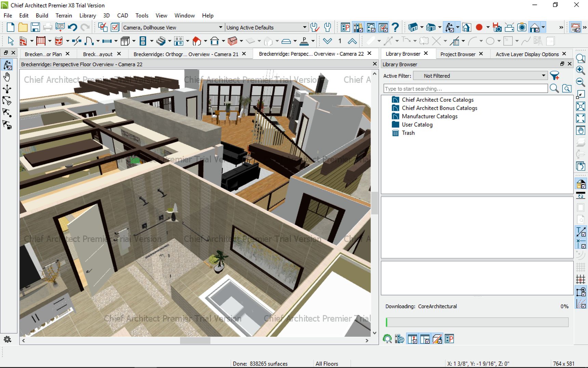Click the Final View camera icon

(x=522, y=27)
